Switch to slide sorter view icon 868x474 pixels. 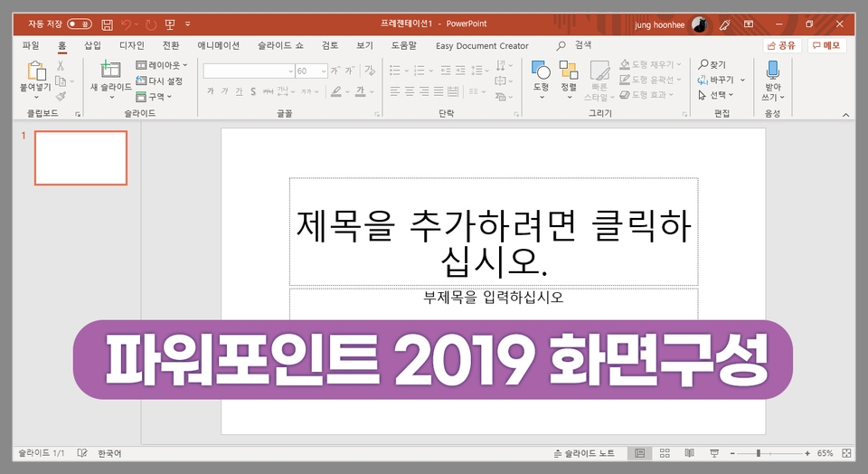[665, 453]
